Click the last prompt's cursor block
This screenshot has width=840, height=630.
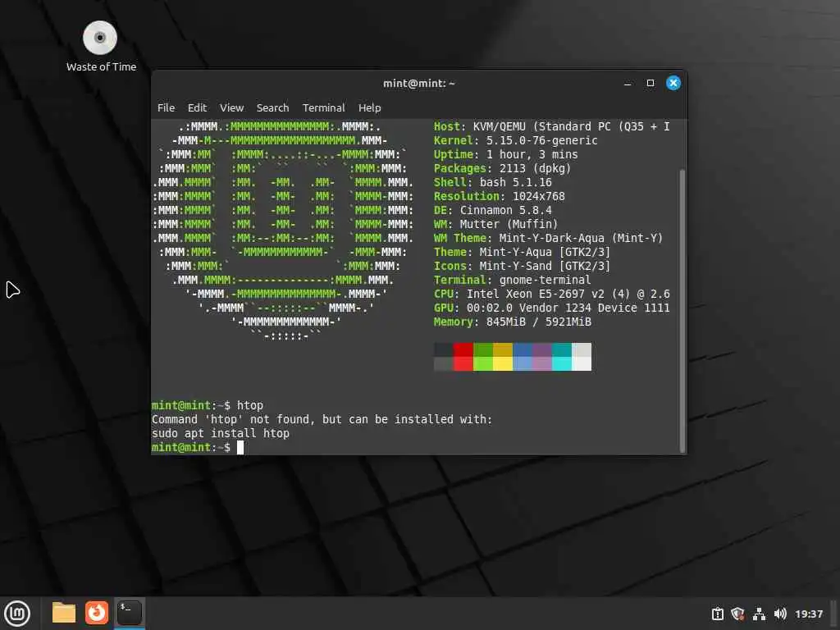(x=240, y=447)
